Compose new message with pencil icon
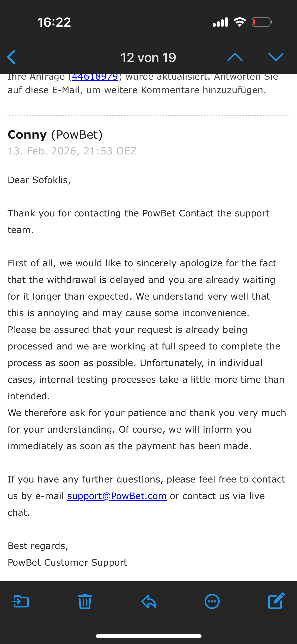Screen dimensions: 297x644 [276, 601]
